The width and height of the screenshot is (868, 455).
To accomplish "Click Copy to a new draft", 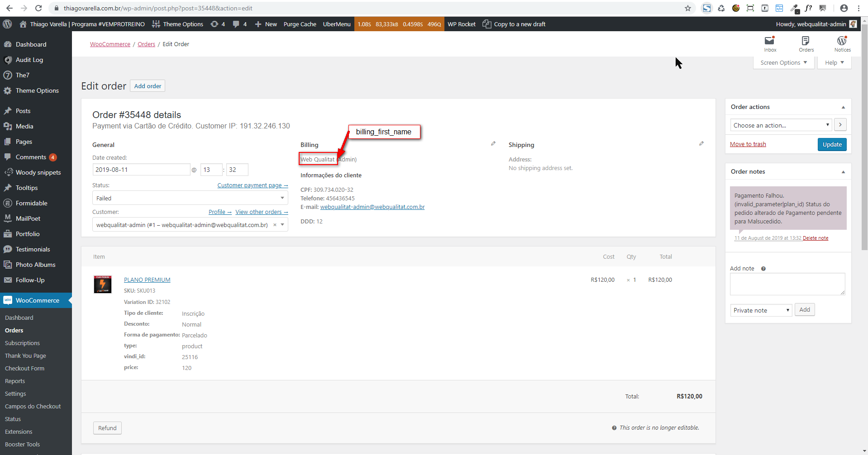I will coord(514,24).
